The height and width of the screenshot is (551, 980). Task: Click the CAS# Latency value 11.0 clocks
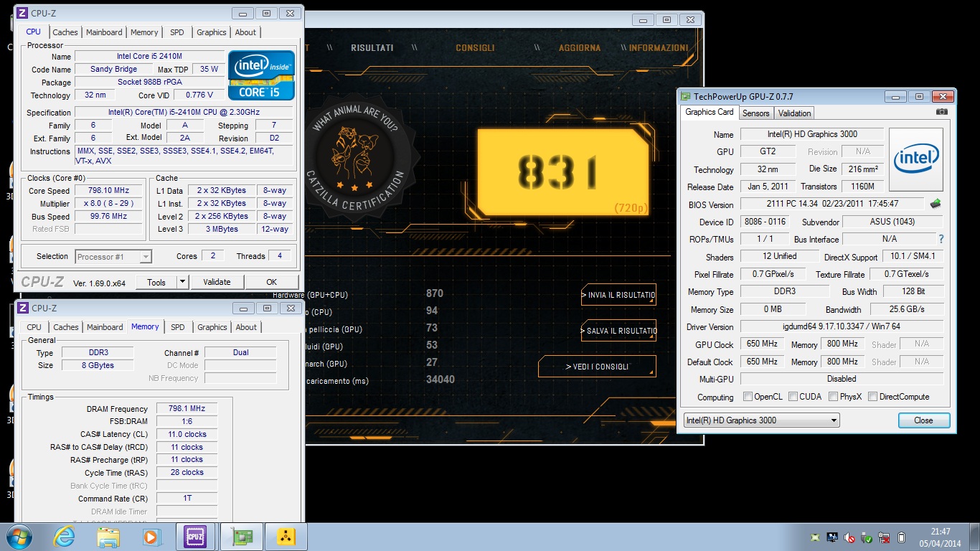tap(187, 434)
